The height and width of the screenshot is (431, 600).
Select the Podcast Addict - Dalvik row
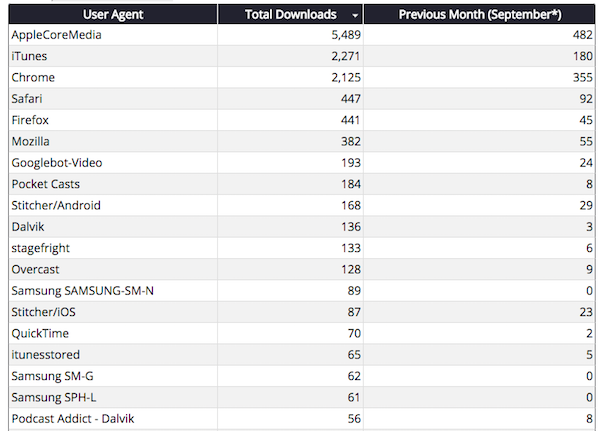(x=74, y=418)
